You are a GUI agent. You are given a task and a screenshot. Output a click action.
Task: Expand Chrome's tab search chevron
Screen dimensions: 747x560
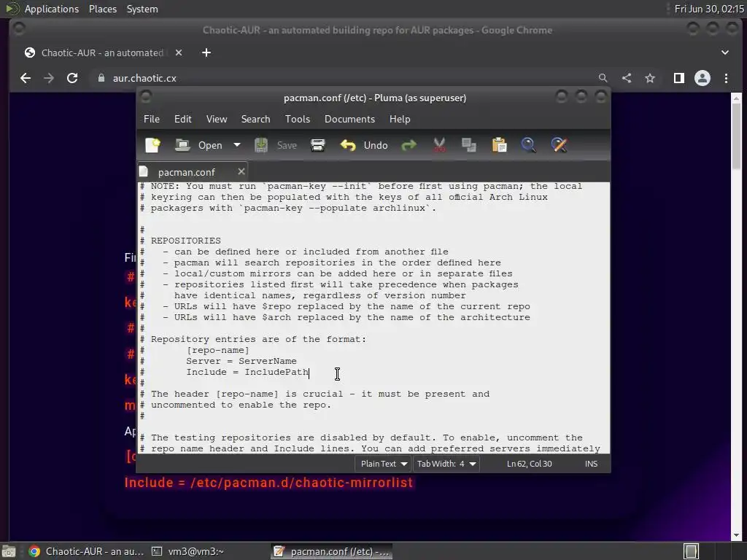[725, 52]
